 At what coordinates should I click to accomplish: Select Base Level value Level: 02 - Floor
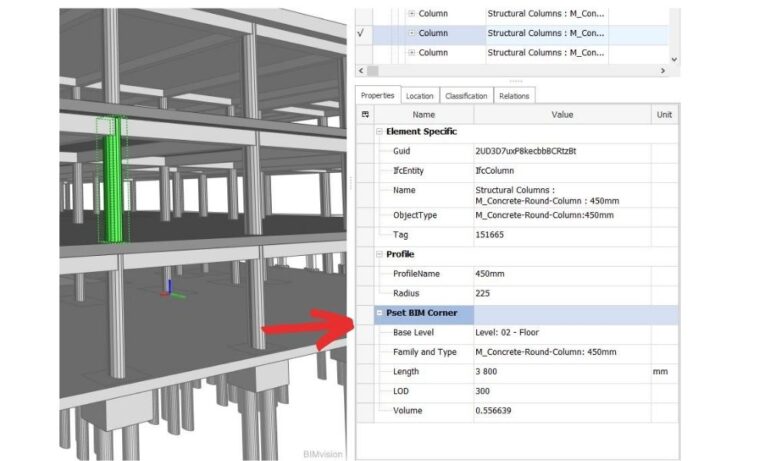click(507, 332)
